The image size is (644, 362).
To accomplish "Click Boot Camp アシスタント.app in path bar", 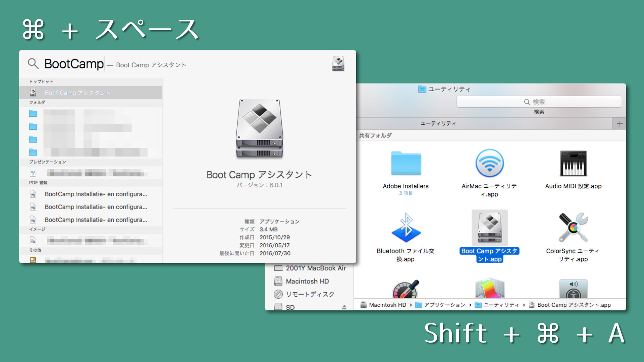I will click(x=570, y=305).
